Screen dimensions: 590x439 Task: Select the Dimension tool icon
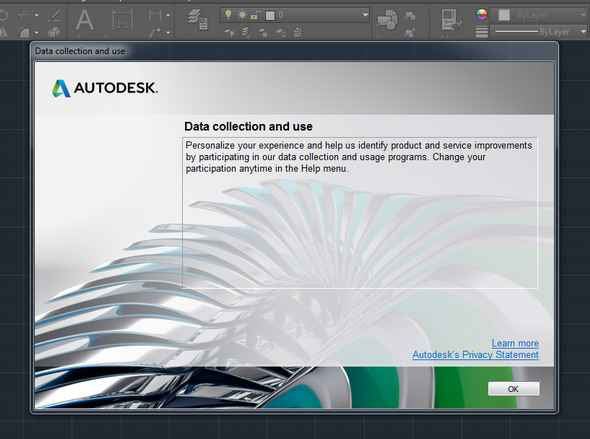click(155, 15)
